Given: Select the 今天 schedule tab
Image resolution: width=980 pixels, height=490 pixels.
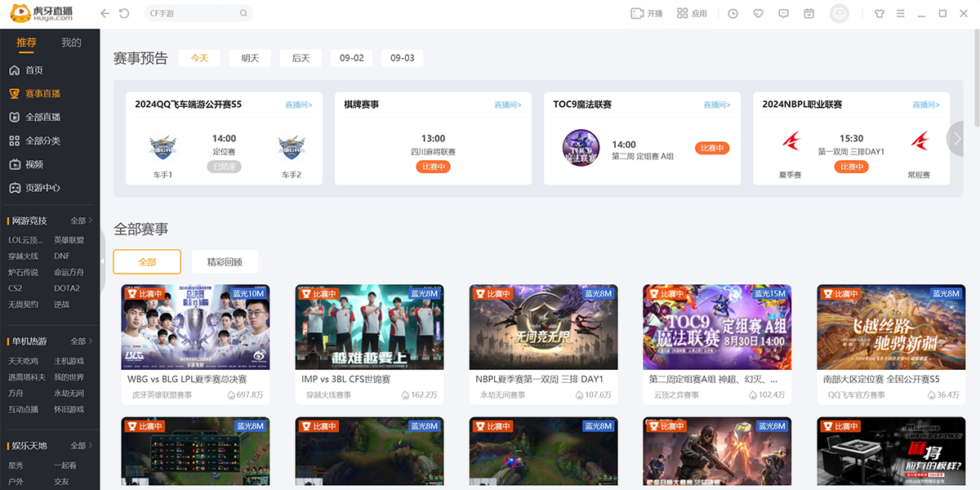Looking at the screenshot, I should coord(199,58).
